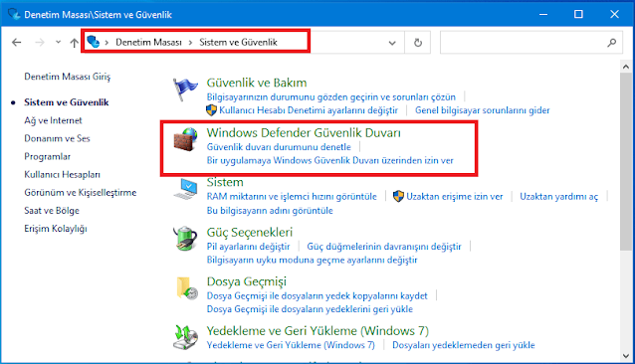Click Güvenlik duvarı durumunu denetle
Screen dimensions: 635x364
(x=279, y=147)
